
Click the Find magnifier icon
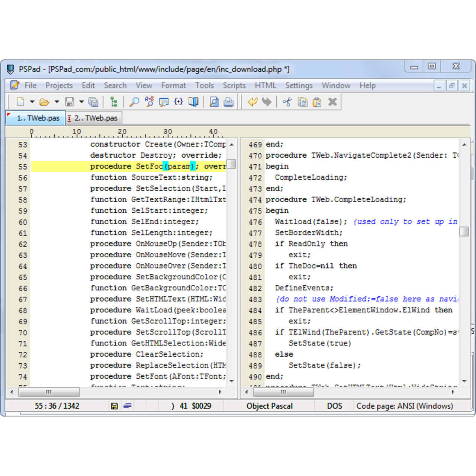134,102
